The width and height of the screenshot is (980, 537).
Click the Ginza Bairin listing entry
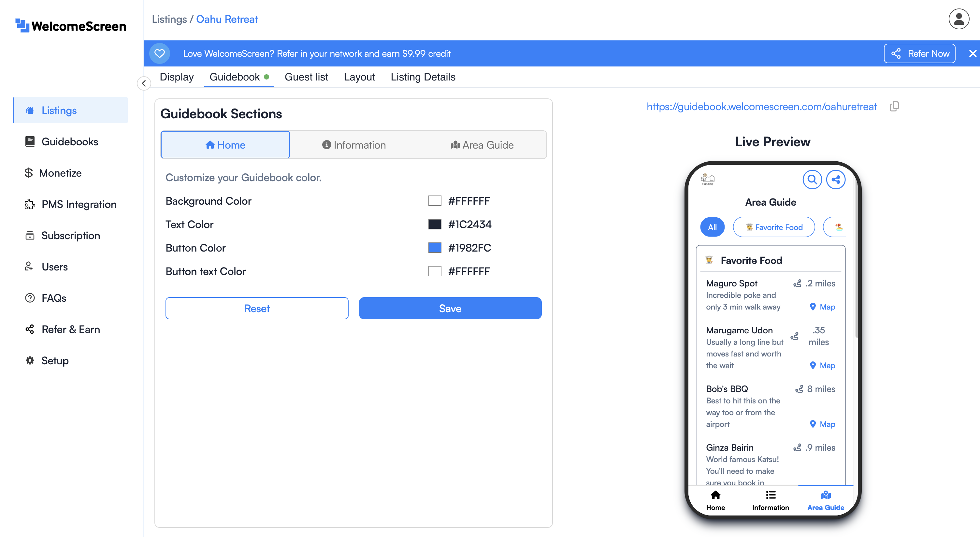pyautogui.click(x=771, y=464)
